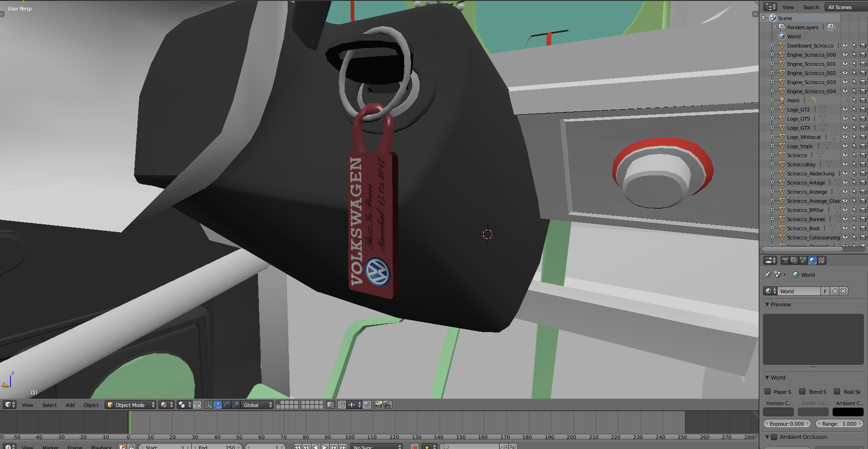Open the 3D viewport View menu
This screenshot has height=449, width=868.
(27, 405)
